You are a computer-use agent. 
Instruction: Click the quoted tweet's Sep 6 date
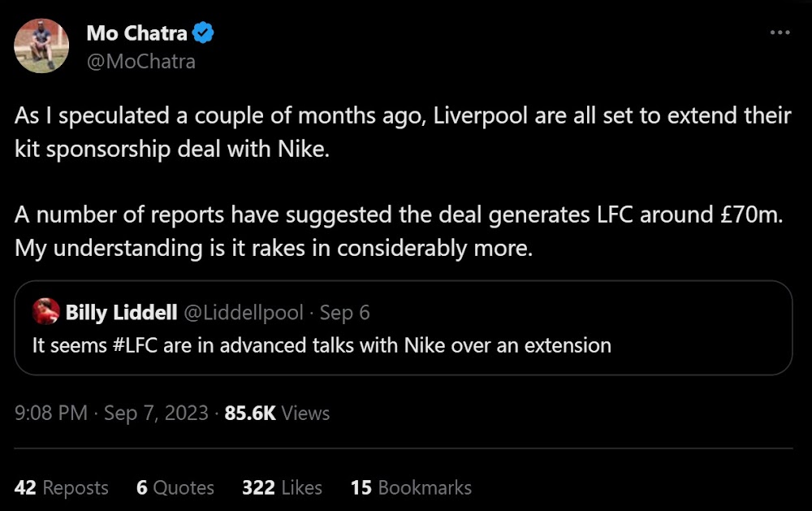(x=345, y=312)
